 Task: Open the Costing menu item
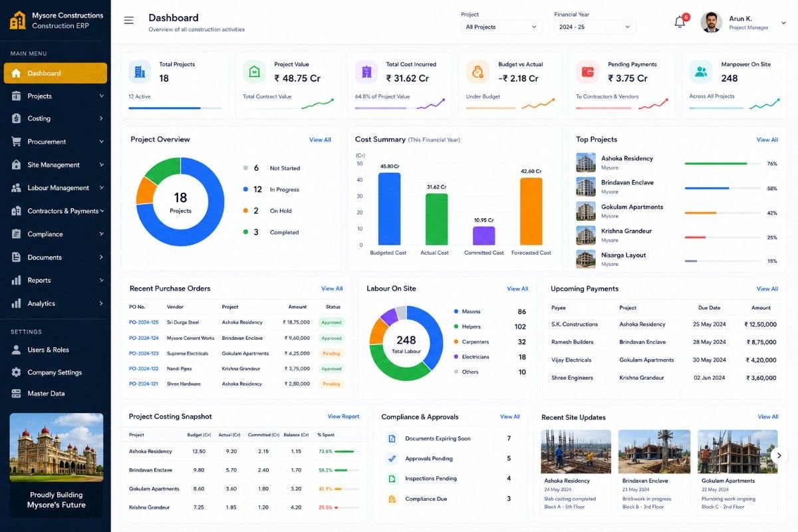click(x=56, y=118)
